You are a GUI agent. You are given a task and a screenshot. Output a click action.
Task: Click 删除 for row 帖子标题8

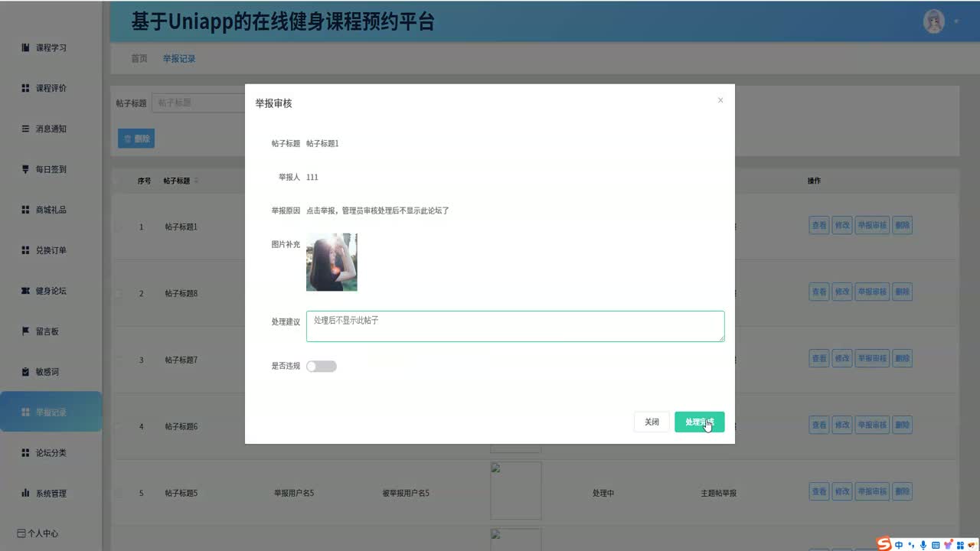pyautogui.click(x=902, y=292)
